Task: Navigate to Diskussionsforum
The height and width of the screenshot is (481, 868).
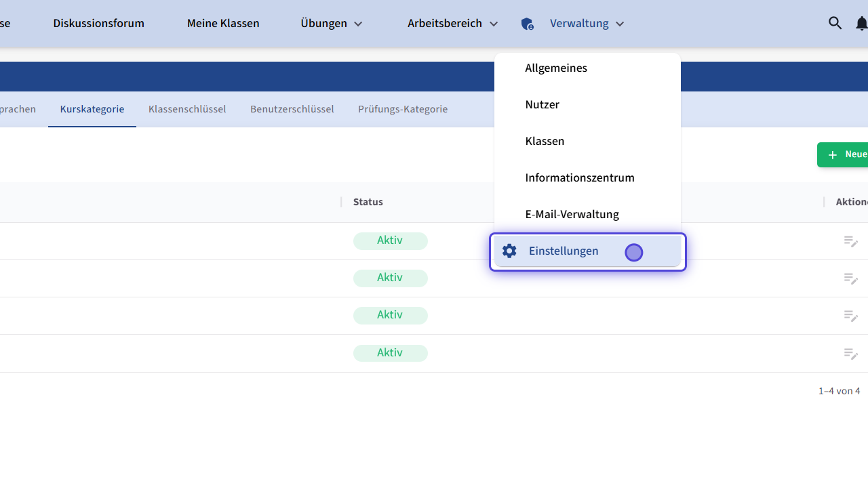Action: click(98, 24)
